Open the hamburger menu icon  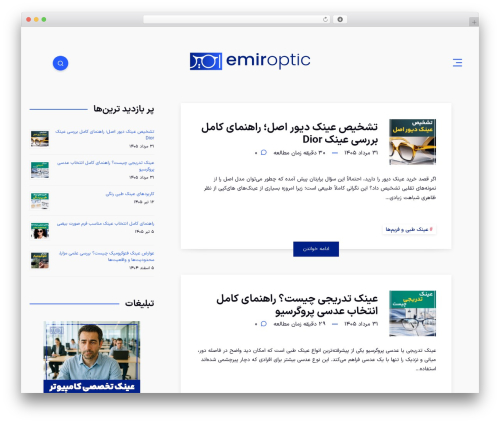coord(457,63)
